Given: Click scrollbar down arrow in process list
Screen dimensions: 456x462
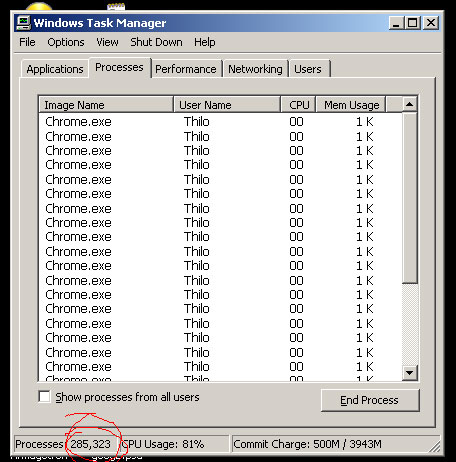Looking at the screenshot, I should (409, 373).
